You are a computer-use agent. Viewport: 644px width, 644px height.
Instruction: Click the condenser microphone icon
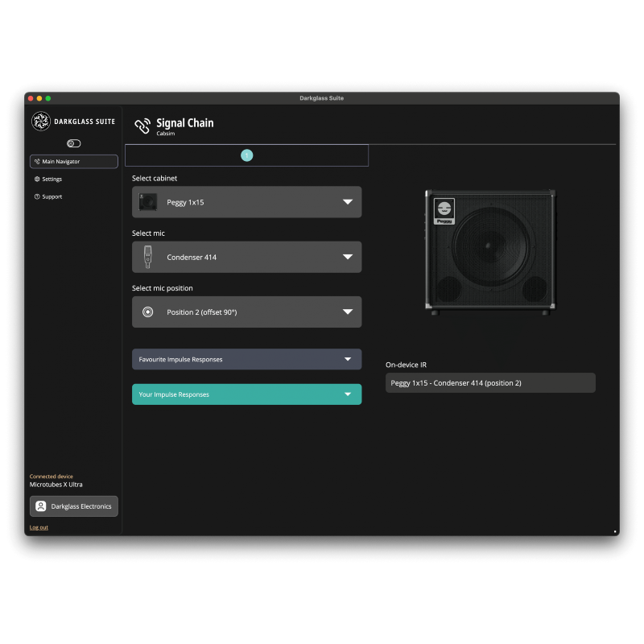click(147, 257)
